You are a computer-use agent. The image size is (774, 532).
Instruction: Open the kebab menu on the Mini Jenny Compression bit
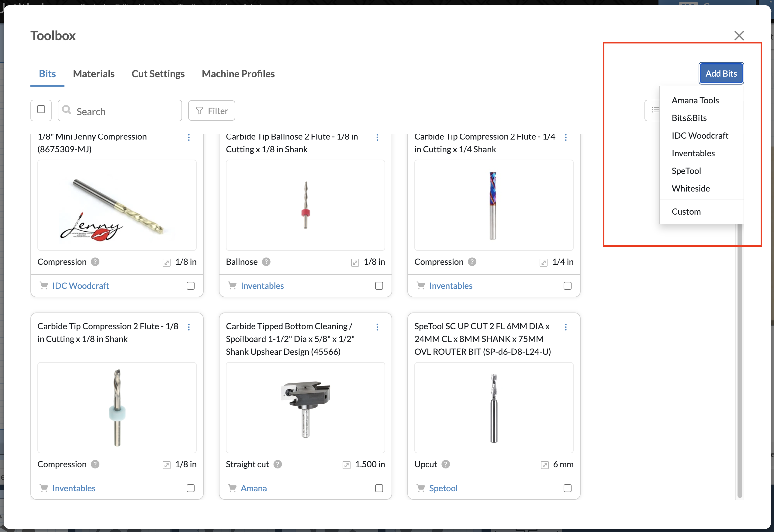tap(189, 137)
